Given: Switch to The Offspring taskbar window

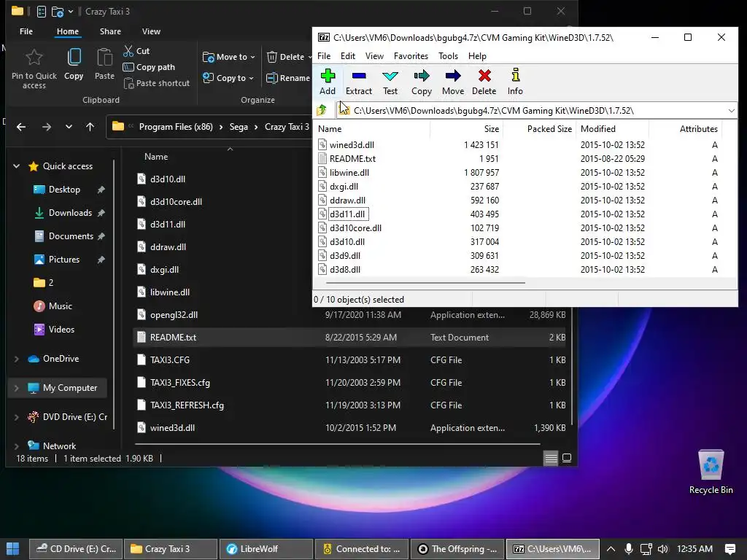Looking at the screenshot, I should [457, 549].
